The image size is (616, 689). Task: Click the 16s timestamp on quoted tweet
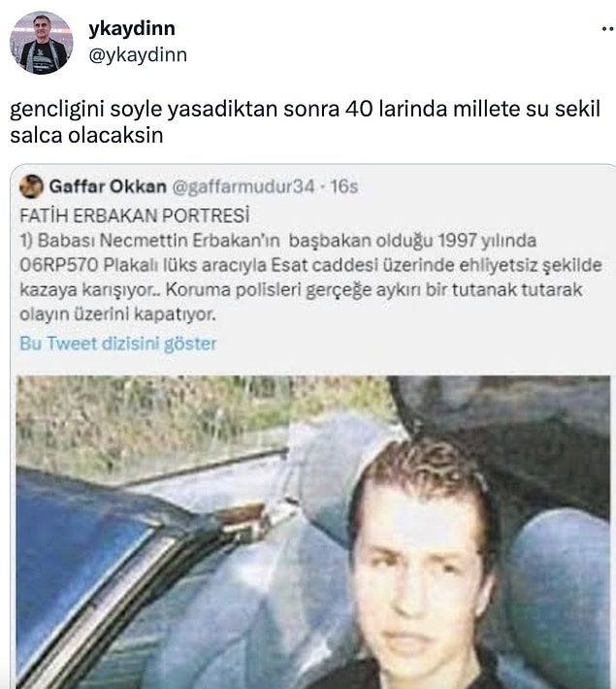click(344, 186)
